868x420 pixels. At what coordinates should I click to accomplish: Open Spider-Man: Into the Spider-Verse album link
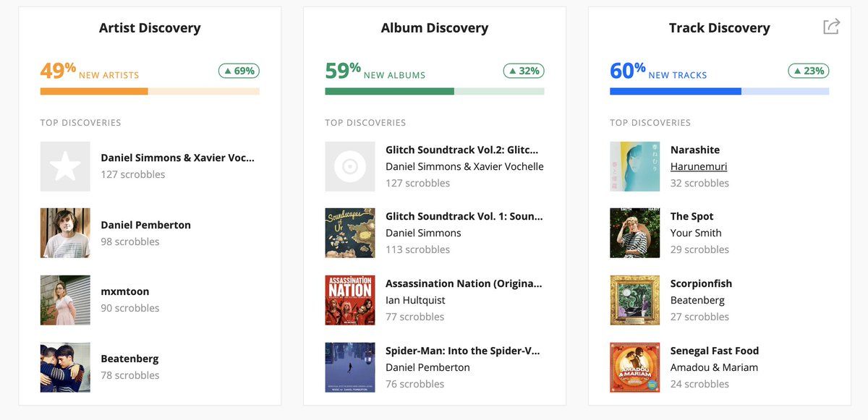[463, 351]
